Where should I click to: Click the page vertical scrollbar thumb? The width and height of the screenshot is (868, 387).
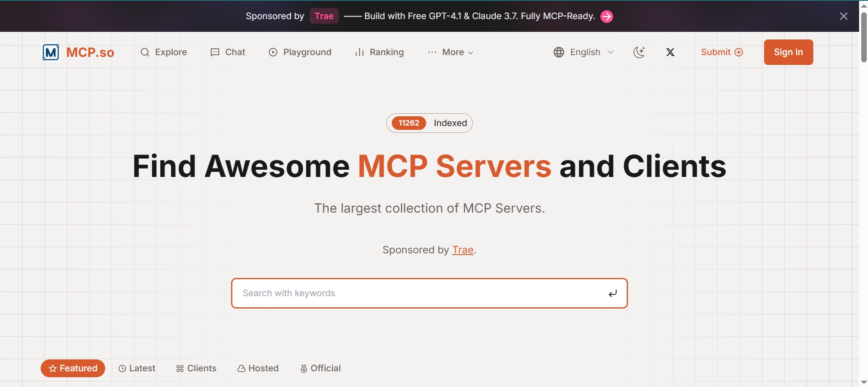pos(863,37)
